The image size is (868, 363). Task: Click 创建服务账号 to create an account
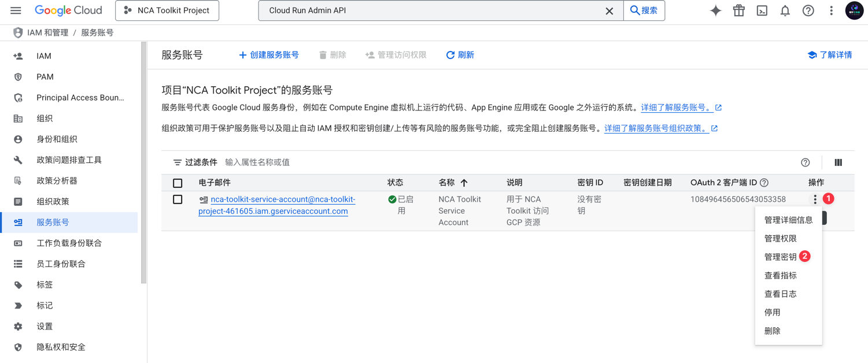click(x=269, y=54)
